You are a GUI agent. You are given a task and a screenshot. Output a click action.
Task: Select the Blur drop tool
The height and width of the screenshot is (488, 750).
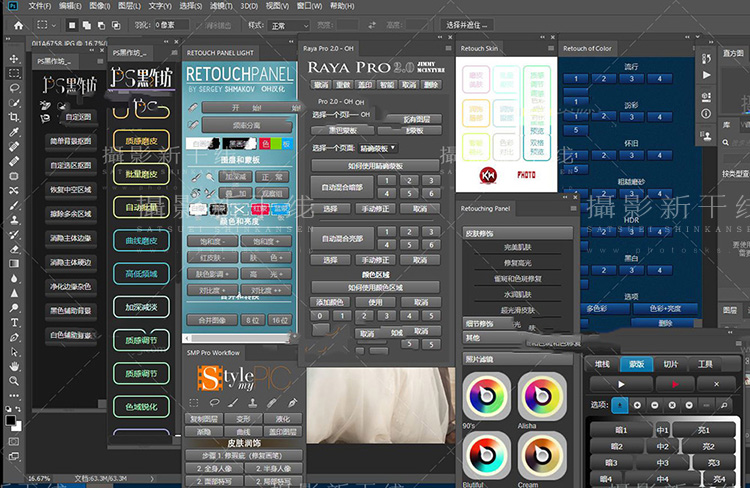tap(14, 278)
